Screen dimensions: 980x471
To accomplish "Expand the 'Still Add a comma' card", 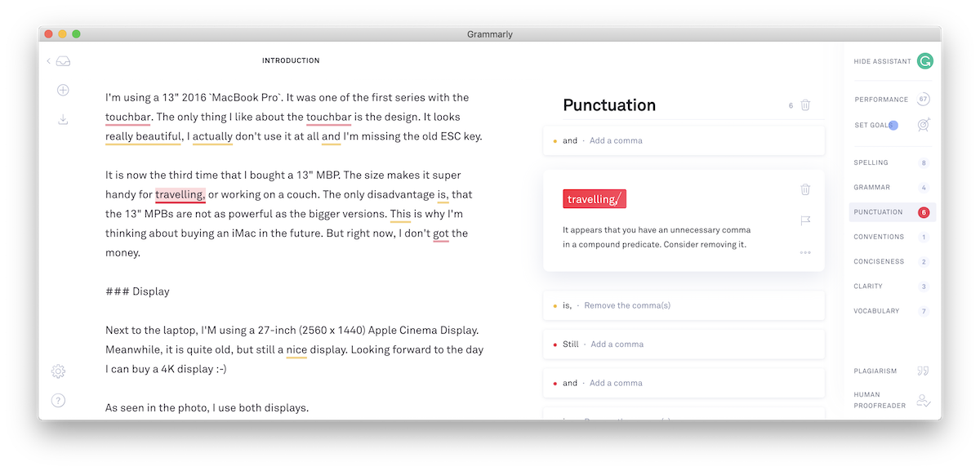I will [x=684, y=344].
